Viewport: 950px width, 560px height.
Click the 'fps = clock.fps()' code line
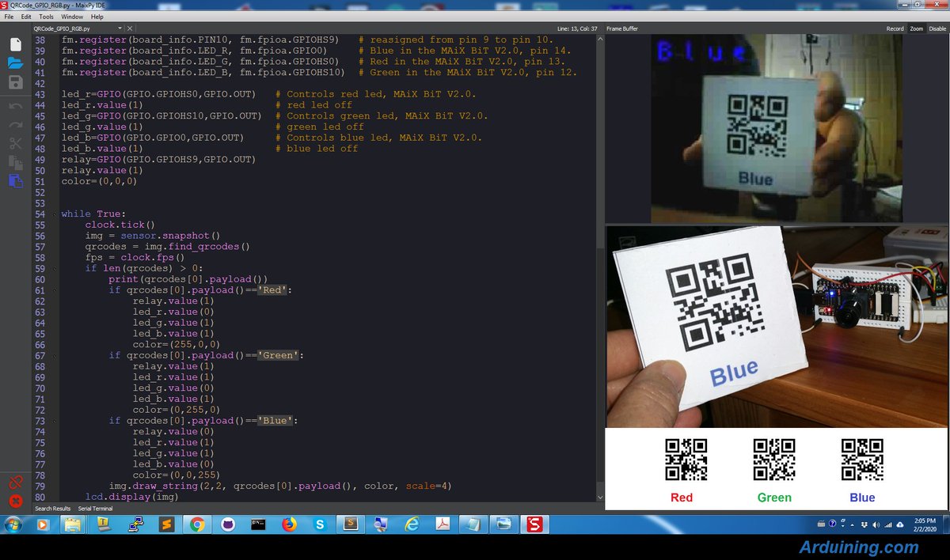[x=135, y=257]
